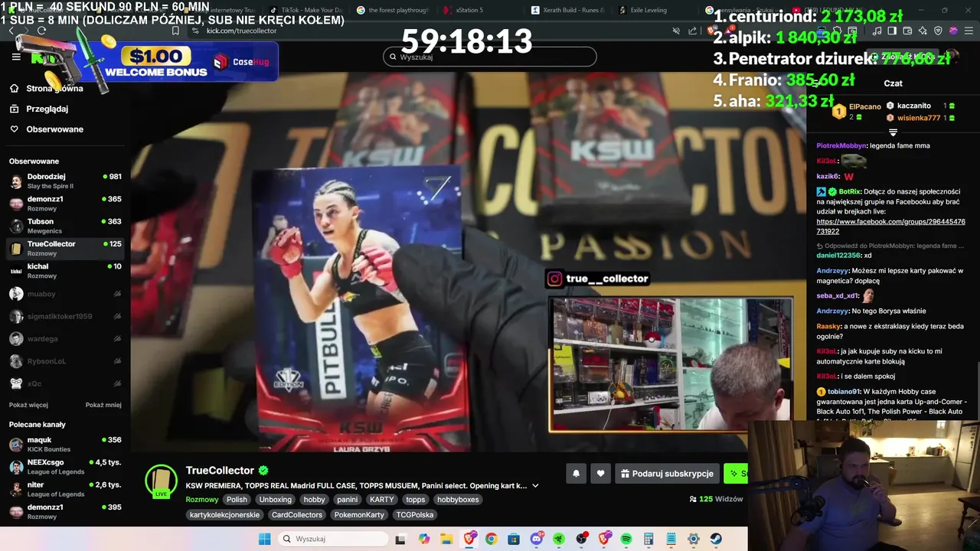Toggle notification bell for TrueCollector
Image resolution: width=980 pixels, height=551 pixels.
(x=577, y=474)
